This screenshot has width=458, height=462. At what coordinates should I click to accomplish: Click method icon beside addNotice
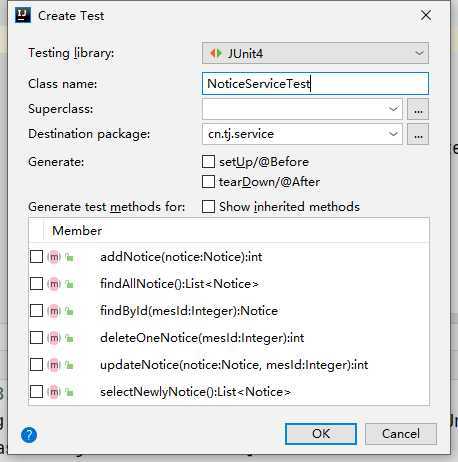pyautogui.click(x=54, y=257)
